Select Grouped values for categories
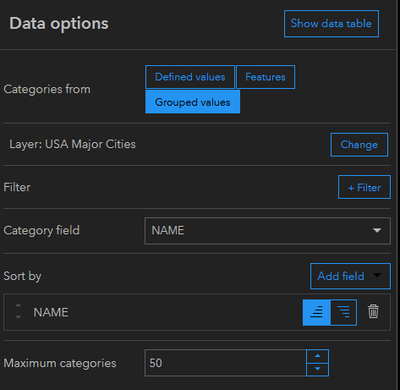The height and width of the screenshot is (390, 400). [193, 102]
